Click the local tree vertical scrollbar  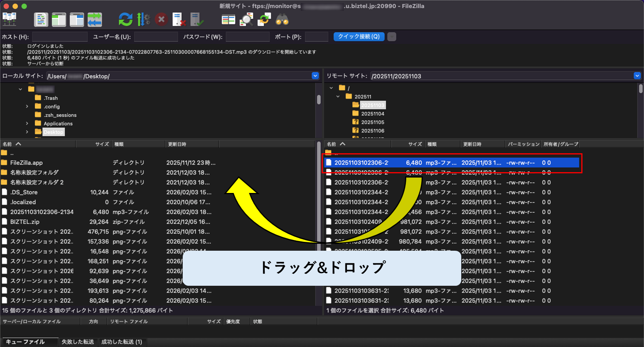click(319, 100)
